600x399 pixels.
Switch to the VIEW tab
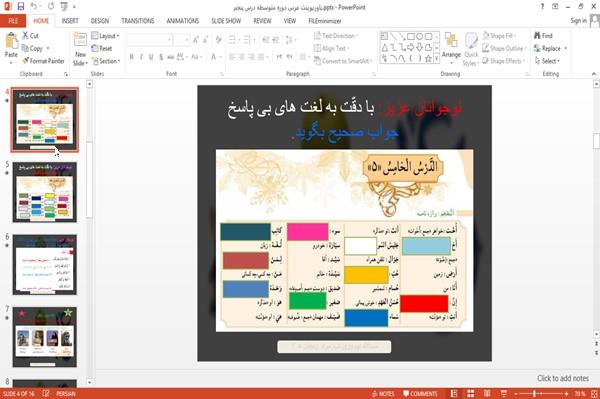coord(290,21)
